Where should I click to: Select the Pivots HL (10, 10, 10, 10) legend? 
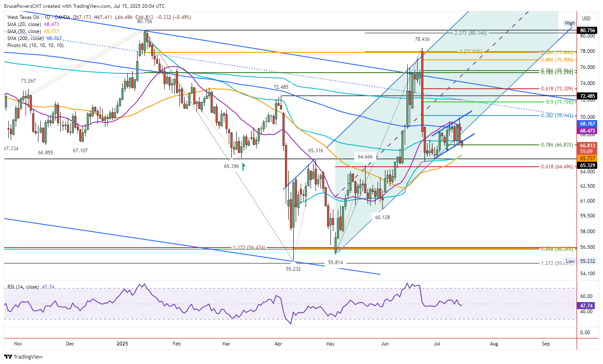pos(36,45)
